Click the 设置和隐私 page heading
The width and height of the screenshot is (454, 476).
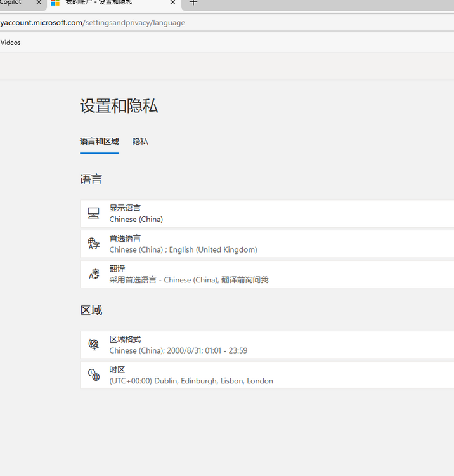[119, 106]
